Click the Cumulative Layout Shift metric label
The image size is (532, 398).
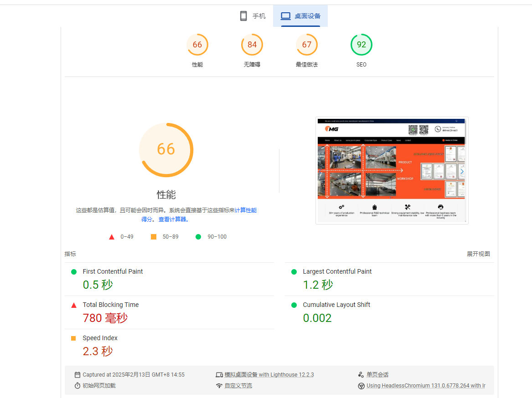click(336, 305)
